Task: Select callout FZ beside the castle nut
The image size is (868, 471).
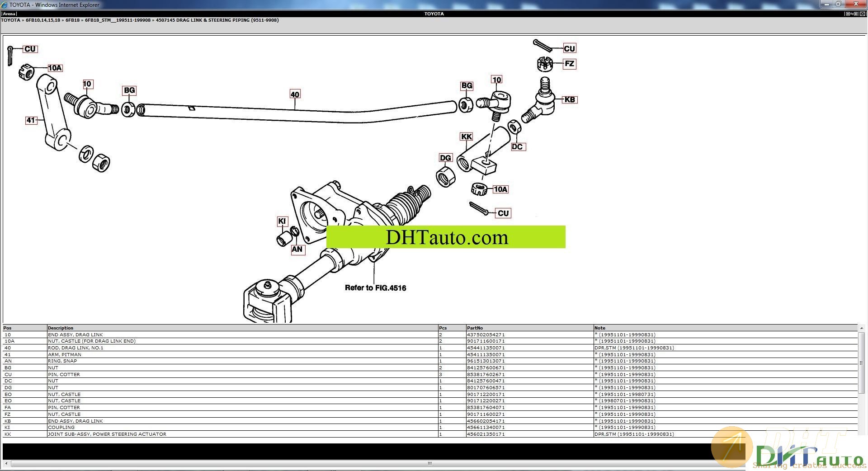Action: [570, 64]
